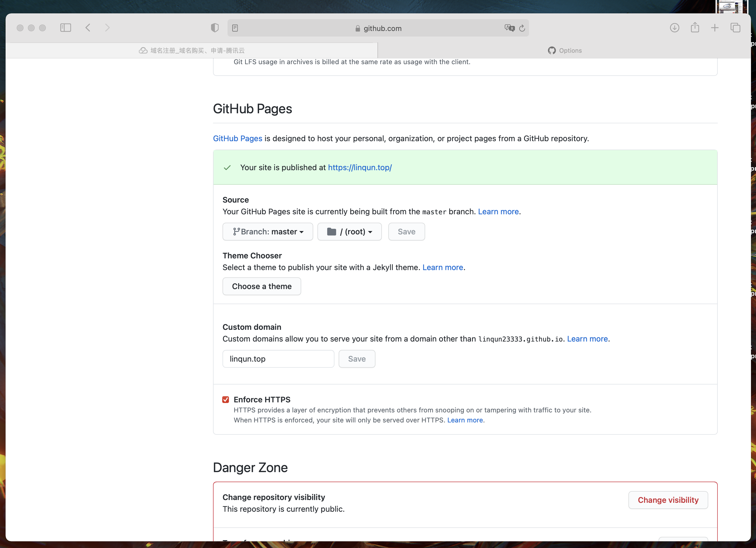Uncheck the Enforce HTTPS checkbox
This screenshot has width=756, height=548.
pos(226,400)
